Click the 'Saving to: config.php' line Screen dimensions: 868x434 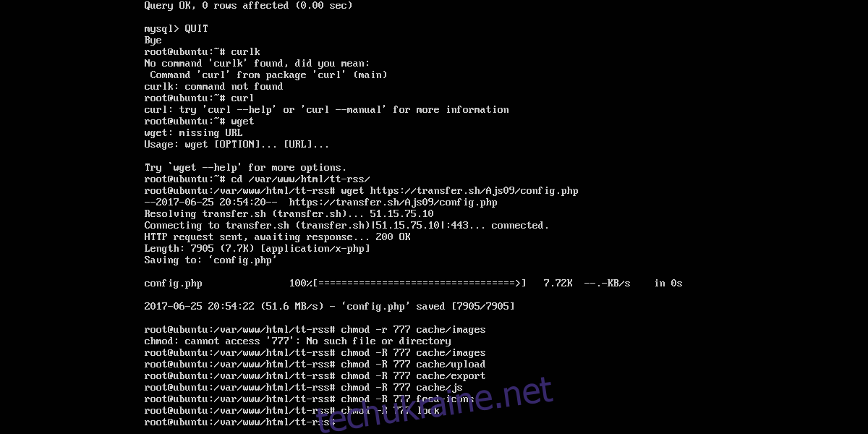point(210,260)
